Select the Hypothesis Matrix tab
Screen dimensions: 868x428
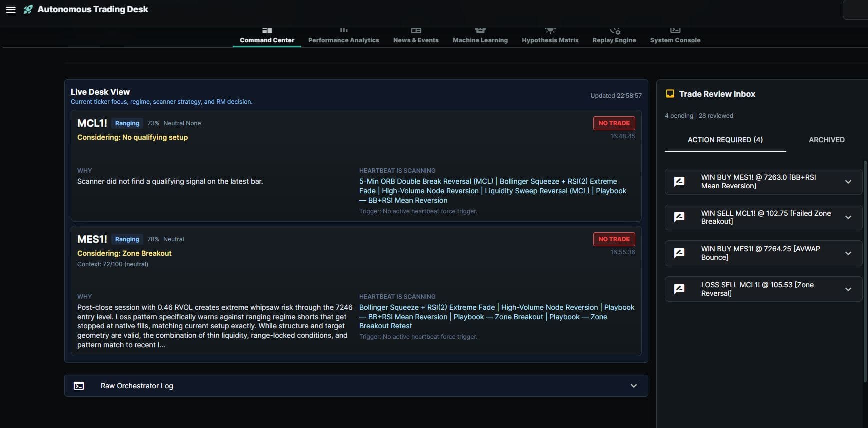click(x=550, y=37)
